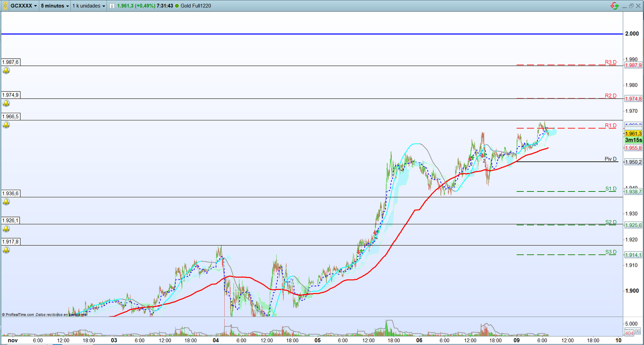
Task: Click the blue horizontal line at 2.000
Action: [x=312, y=34]
